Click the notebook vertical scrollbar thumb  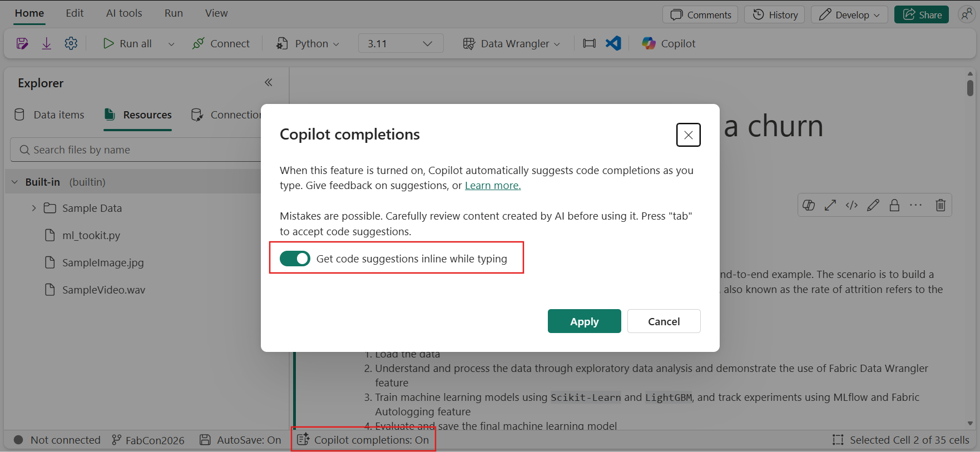click(x=970, y=88)
